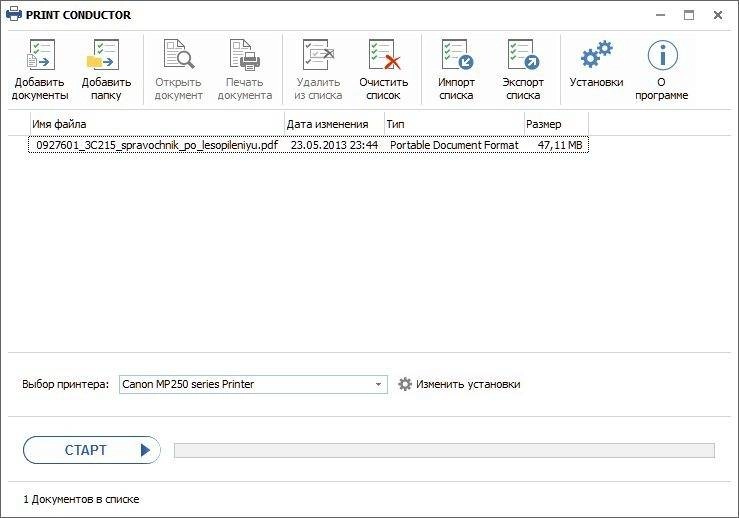Sort by the Размер column header

point(556,124)
